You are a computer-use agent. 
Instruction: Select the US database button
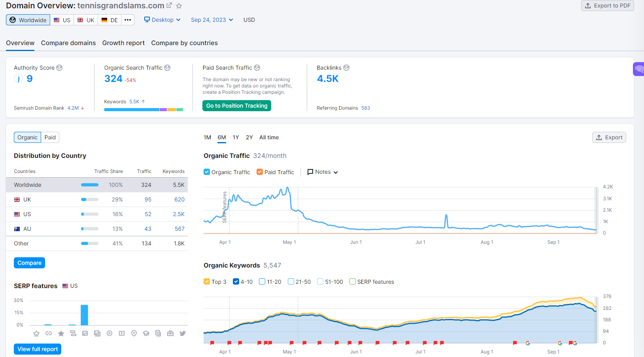pyautogui.click(x=62, y=20)
